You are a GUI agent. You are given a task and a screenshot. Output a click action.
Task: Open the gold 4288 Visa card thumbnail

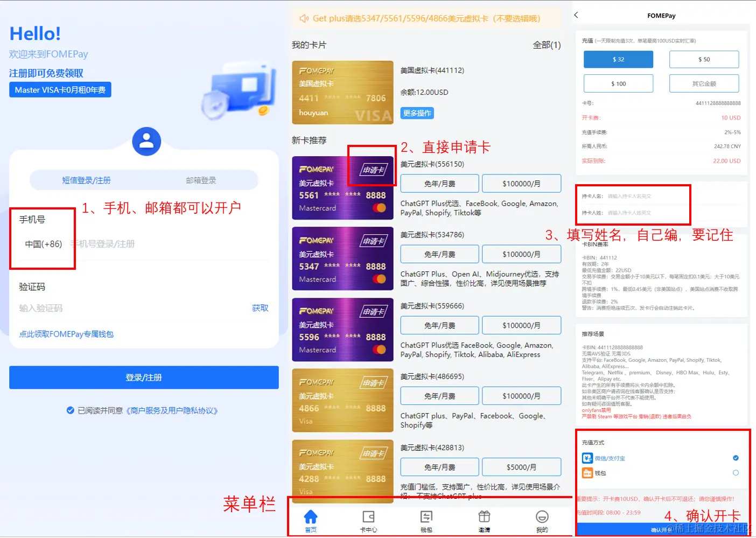[342, 471]
